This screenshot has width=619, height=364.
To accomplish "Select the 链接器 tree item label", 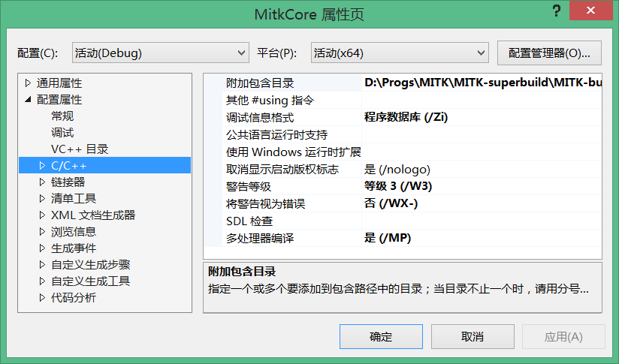I will (68, 182).
